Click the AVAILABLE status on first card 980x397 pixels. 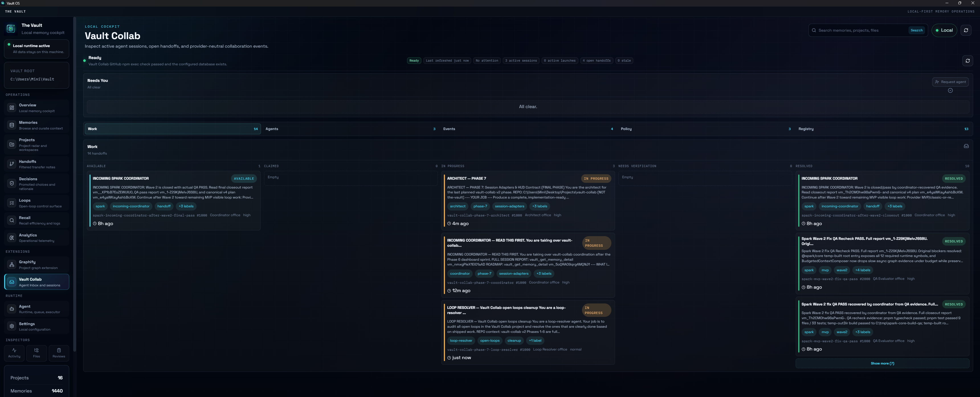(x=244, y=179)
